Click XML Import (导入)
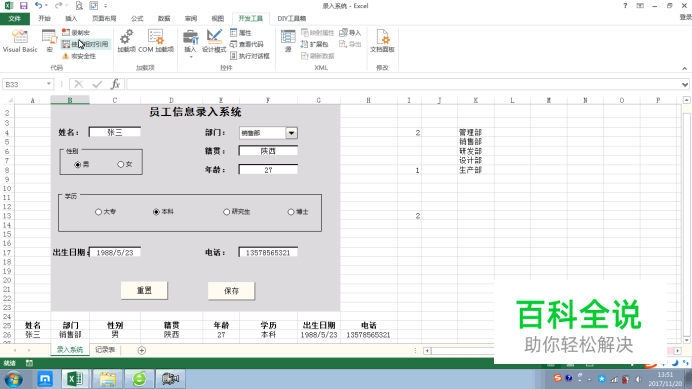692x389 pixels. tap(350, 33)
